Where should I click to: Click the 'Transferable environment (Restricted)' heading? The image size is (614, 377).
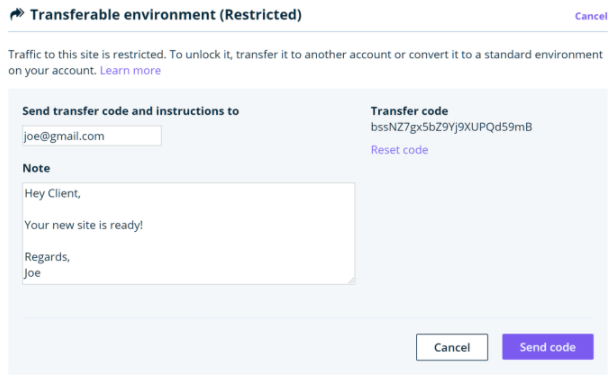coord(166,15)
